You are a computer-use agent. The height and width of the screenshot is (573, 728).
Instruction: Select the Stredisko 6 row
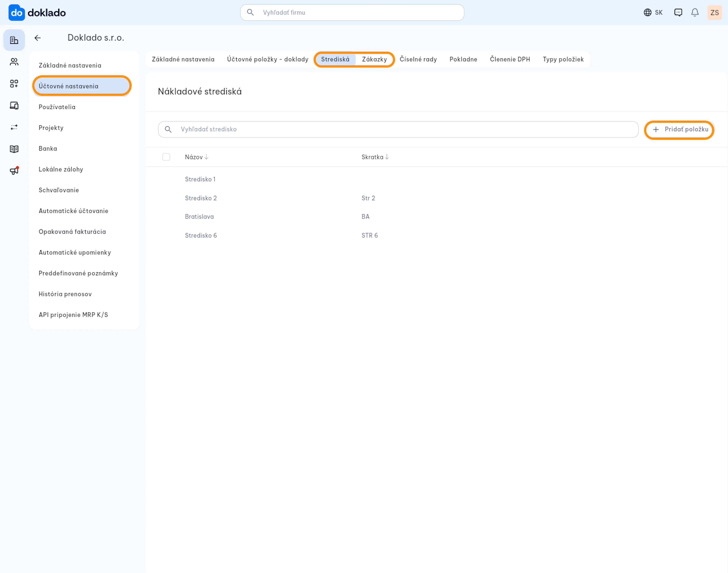tap(437, 236)
